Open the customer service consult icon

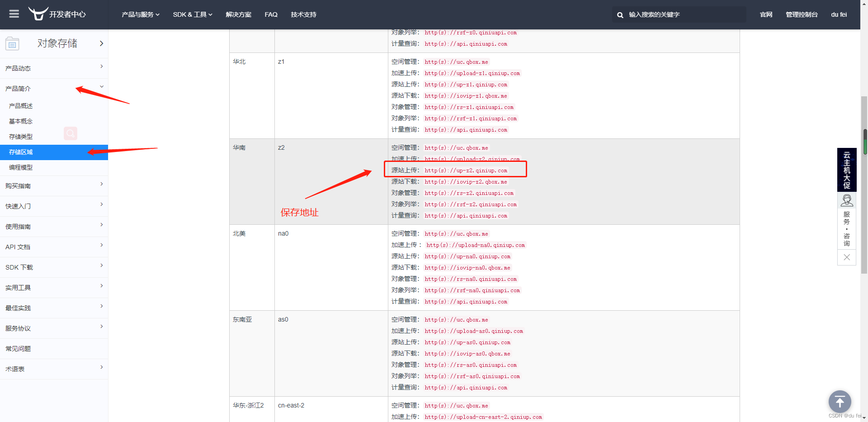tap(847, 200)
